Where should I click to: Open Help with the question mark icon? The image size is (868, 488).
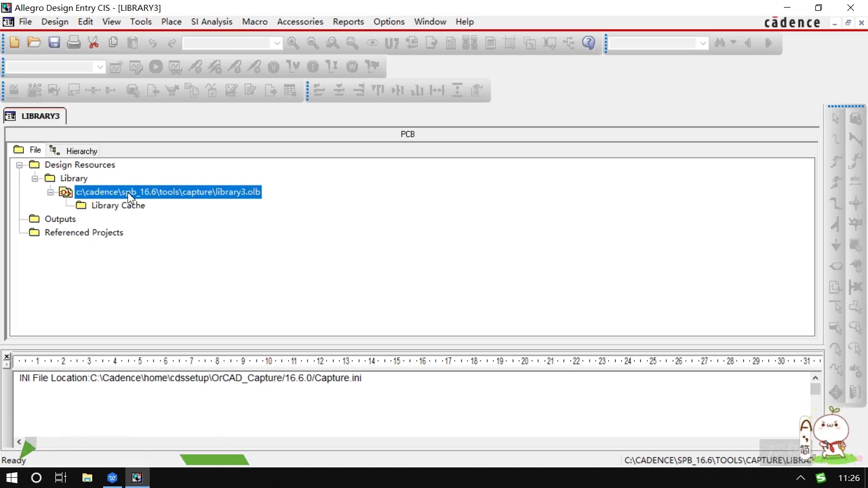tap(589, 43)
